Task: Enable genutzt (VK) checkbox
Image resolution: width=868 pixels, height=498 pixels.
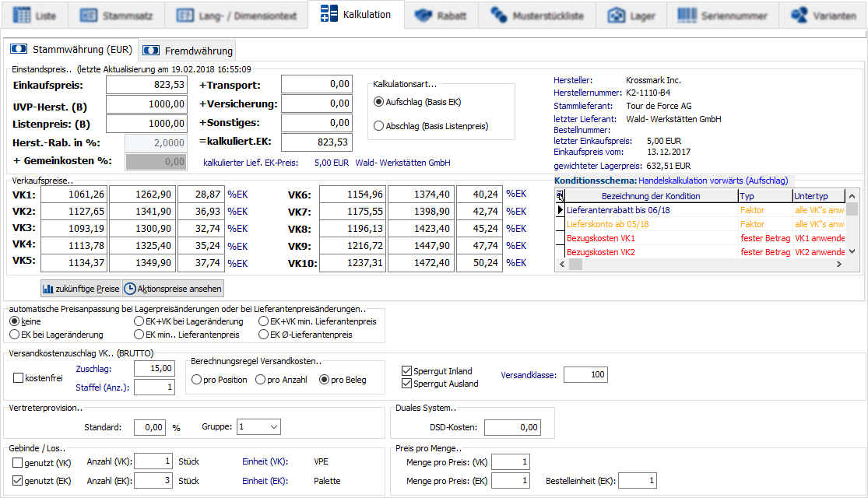Action: 17,462
